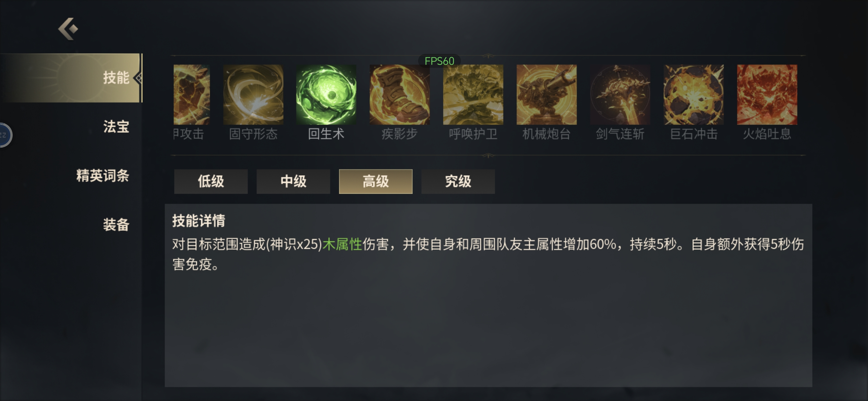The height and width of the screenshot is (401, 868).
Task: Select the 巨石冲击 boulder skill icon
Action: coord(693,95)
